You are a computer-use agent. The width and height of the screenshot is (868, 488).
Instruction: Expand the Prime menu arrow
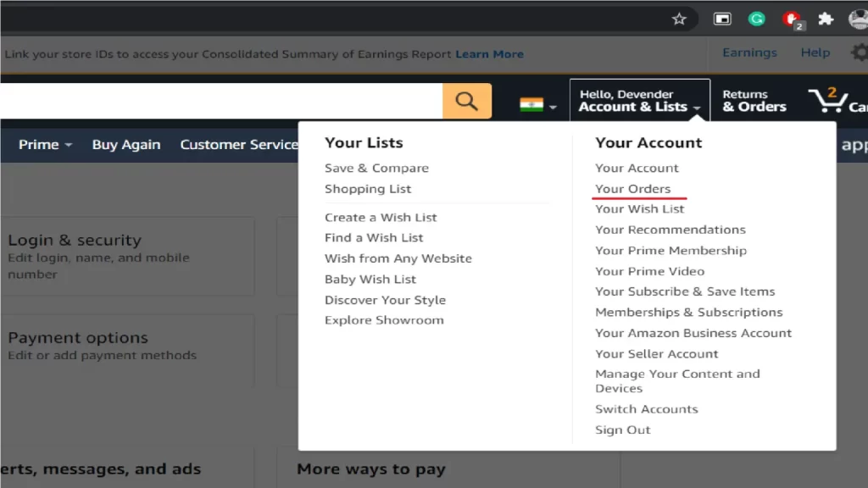(x=69, y=145)
